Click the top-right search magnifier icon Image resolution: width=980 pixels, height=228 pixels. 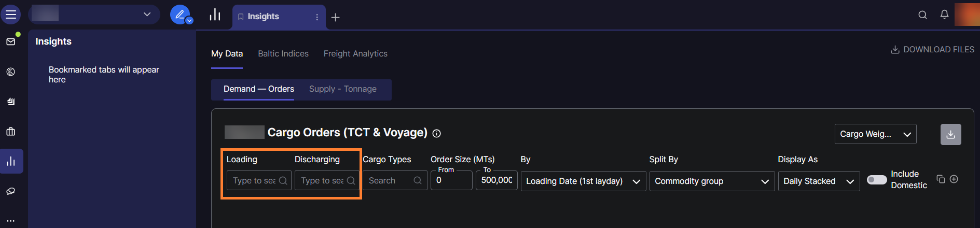[922, 15]
